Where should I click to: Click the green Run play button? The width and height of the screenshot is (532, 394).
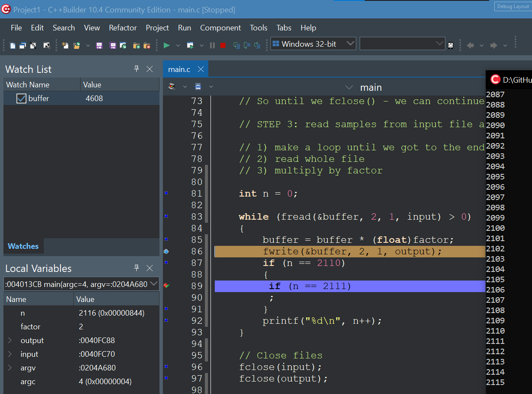click(167, 45)
